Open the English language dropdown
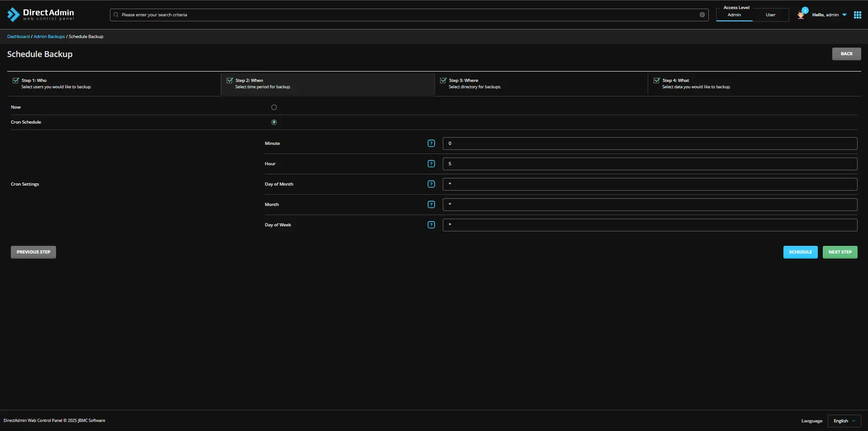The image size is (868, 431). pyautogui.click(x=844, y=421)
